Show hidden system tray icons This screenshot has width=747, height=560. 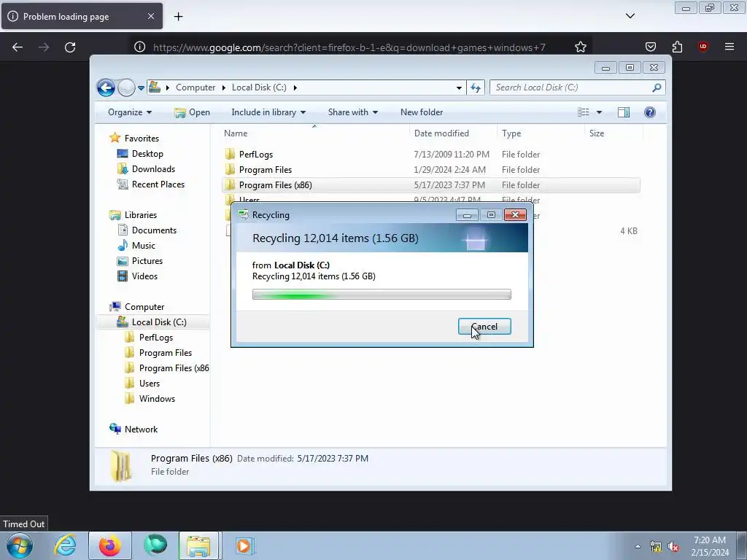[638, 546]
